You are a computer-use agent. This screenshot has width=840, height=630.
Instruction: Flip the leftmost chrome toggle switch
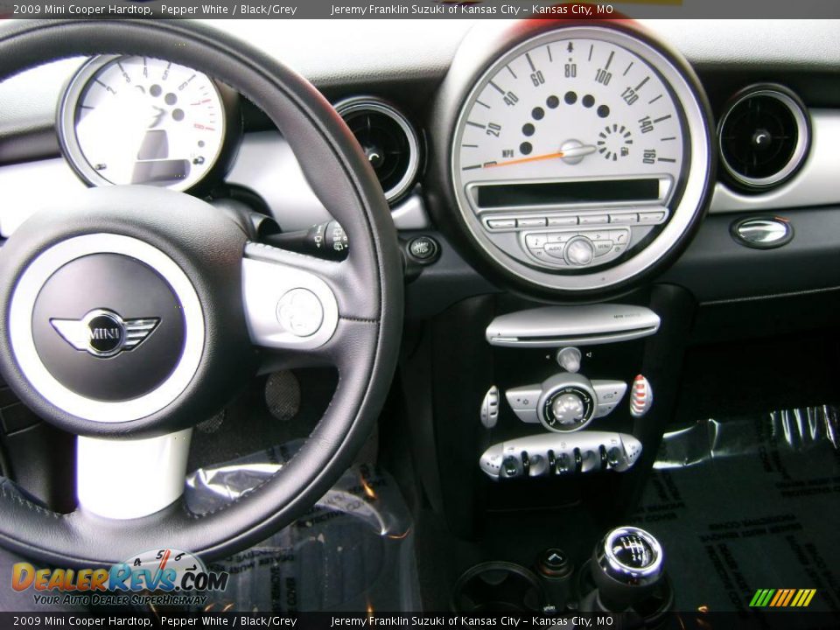(510, 466)
